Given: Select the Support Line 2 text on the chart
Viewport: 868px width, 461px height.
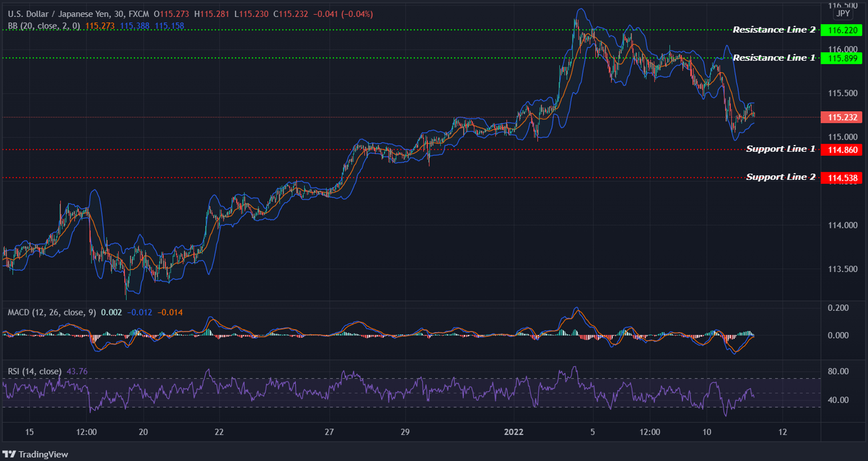Looking at the screenshot, I should tap(780, 177).
